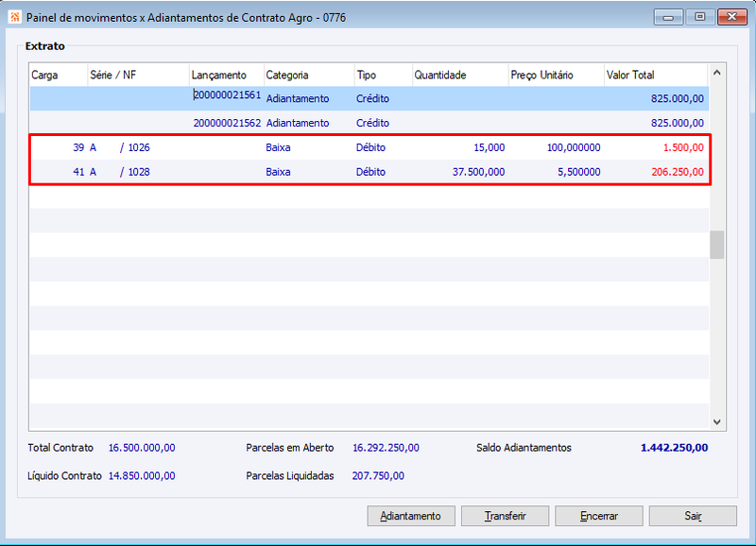The width and height of the screenshot is (756, 546).
Task: Click unit price 100,000000 cell
Action: click(574, 147)
